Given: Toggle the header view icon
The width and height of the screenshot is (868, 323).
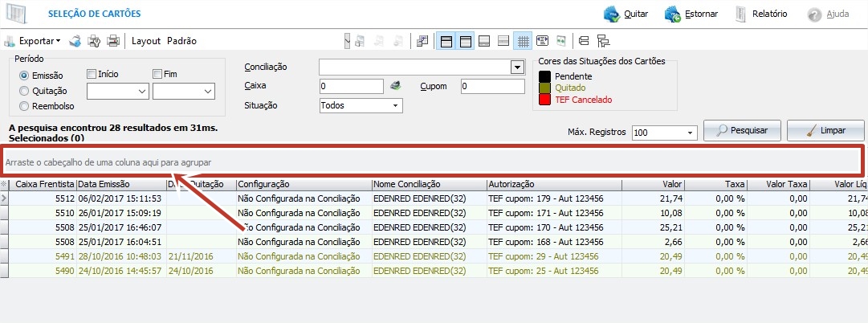Looking at the screenshot, I should point(466,41).
